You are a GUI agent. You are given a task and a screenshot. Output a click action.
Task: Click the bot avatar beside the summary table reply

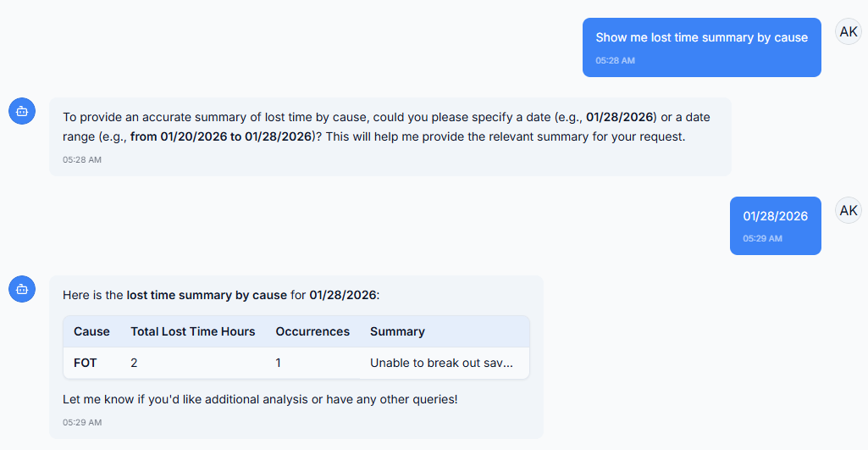point(22,289)
